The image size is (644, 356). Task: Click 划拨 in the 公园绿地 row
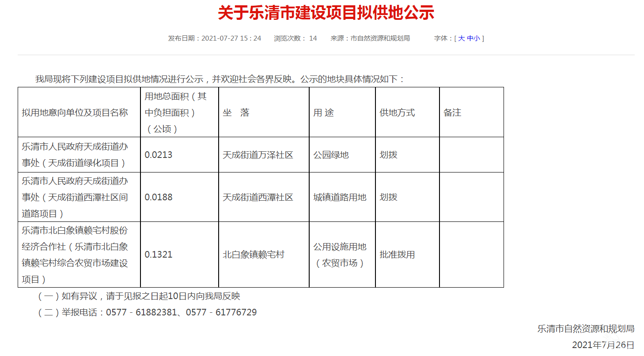tap(389, 155)
